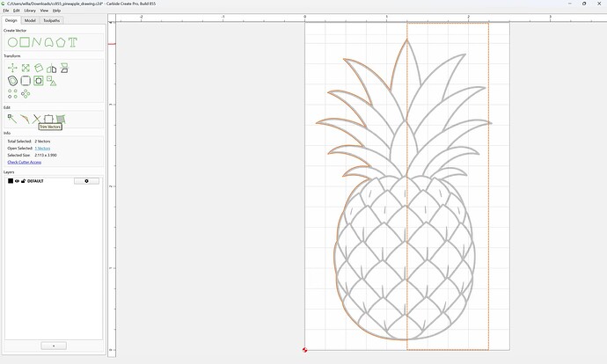
Task: Click the Selected Size 2.113 x 3.990 value
Action: (x=46, y=155)
